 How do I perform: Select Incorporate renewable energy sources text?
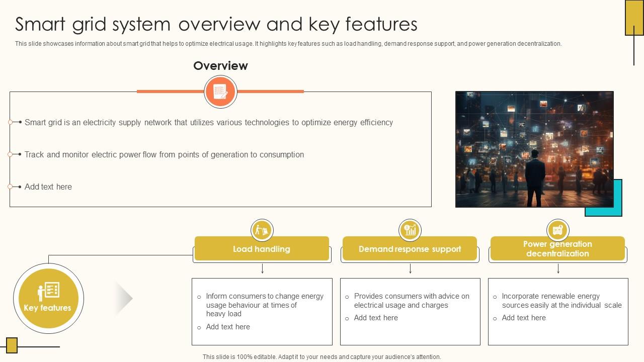pos(561,301)
